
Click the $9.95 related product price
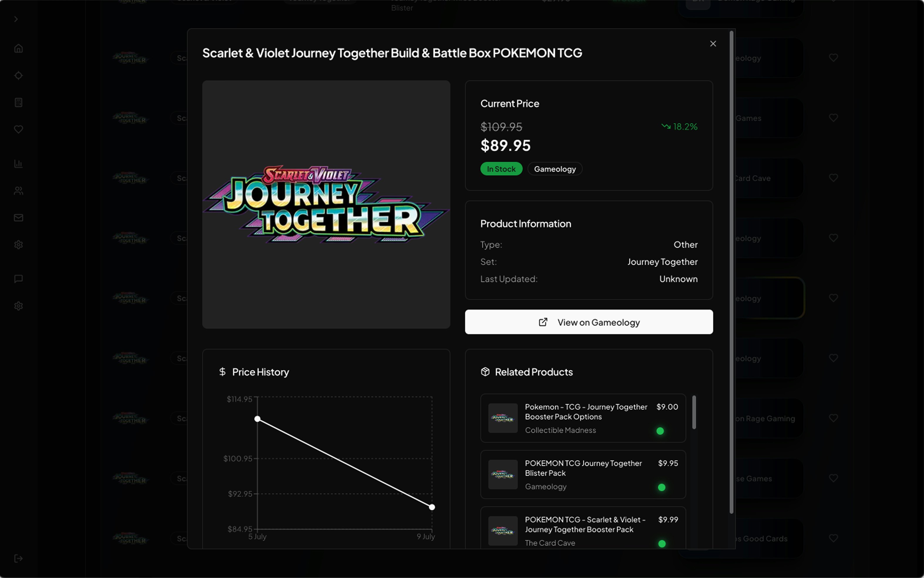[x=668, y=463]
